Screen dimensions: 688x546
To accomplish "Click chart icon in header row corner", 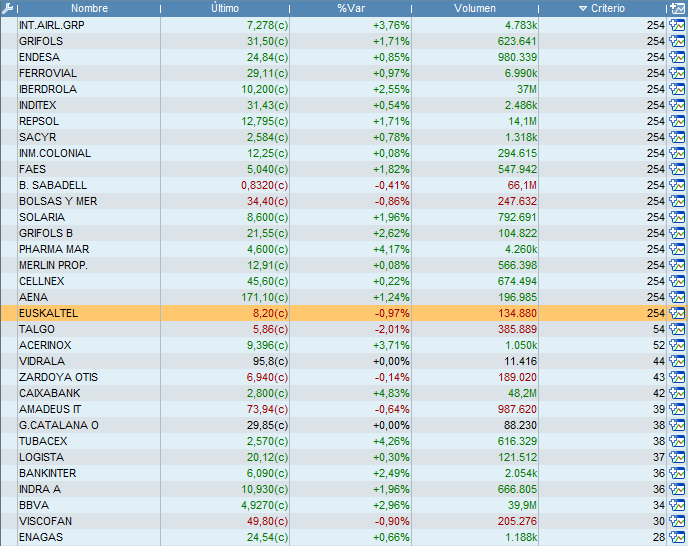I will (677, 8).
